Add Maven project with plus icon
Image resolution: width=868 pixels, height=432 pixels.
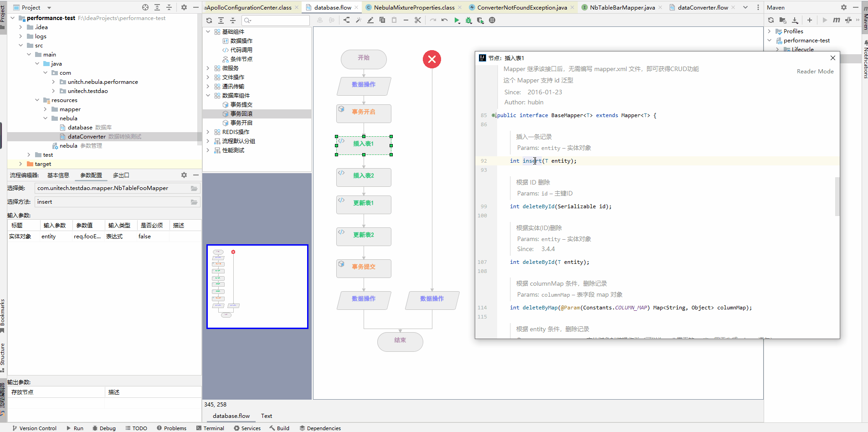click(x=810, y=20)
